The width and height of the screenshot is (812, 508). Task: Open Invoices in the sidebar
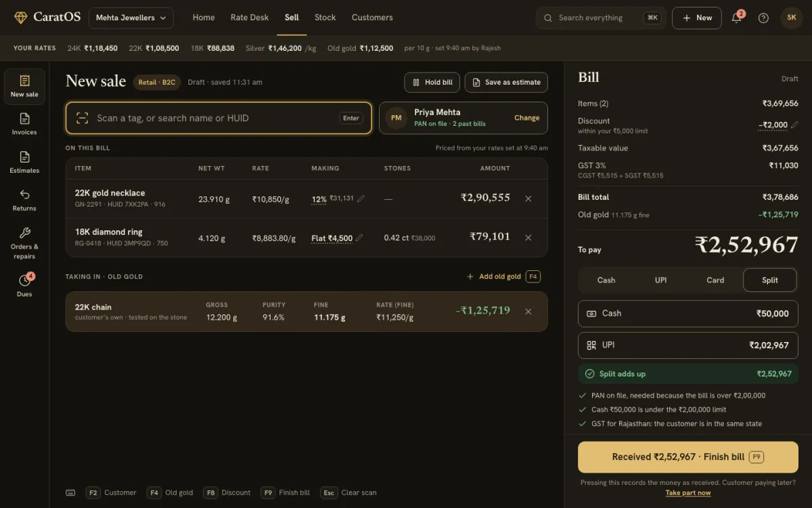24,124
